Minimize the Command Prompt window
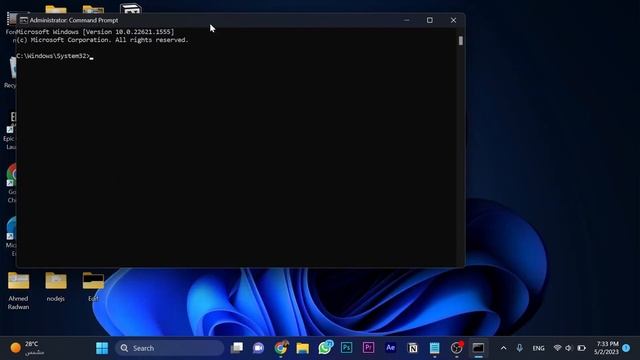Viewport: 640px width, 360px height. click(407, 20)
